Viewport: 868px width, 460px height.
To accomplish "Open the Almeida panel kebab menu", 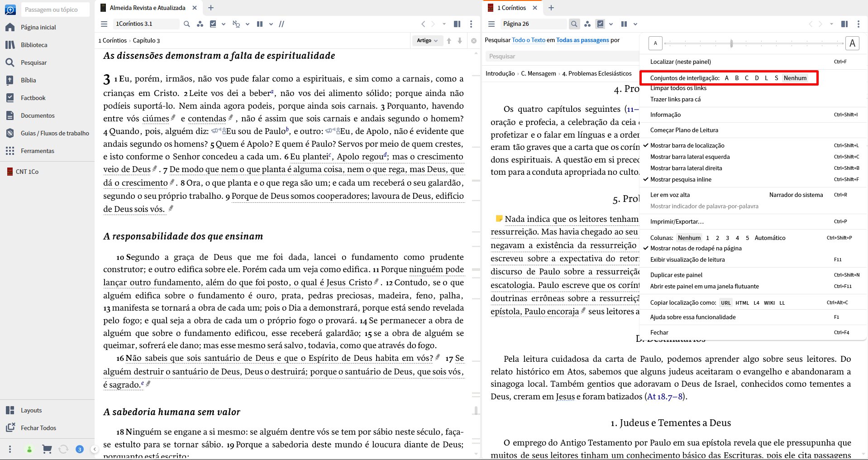I will tap(471, 24).
